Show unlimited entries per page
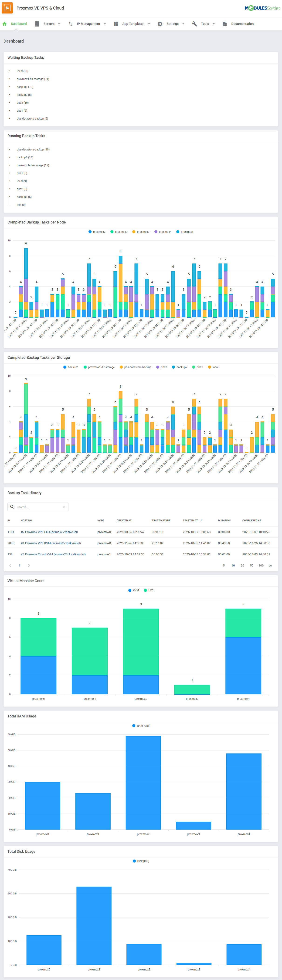The width and height of the screenshot is (282, 980). click(x=271, y=565)
